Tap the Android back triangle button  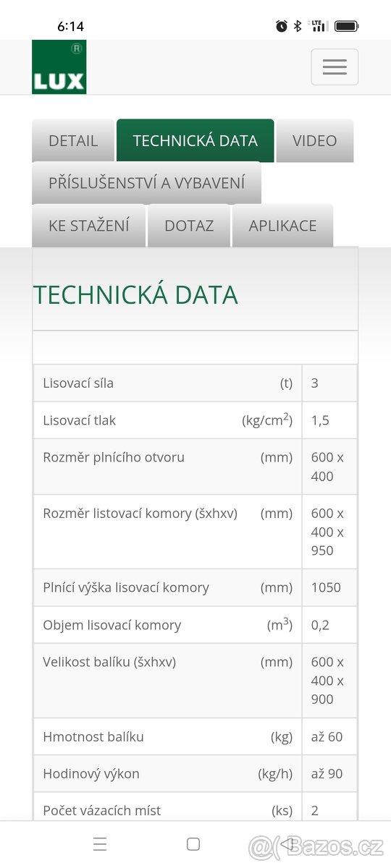click(288, 844)
